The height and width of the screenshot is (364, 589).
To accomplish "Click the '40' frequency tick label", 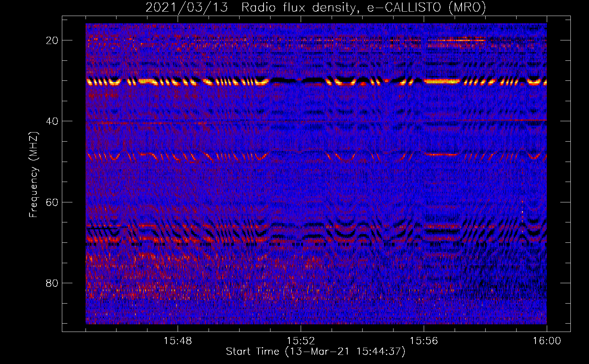I will click(52, 121).
